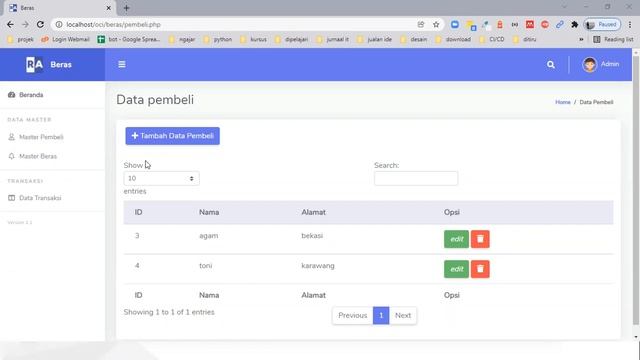Select page 1 in pagination

tap(381, 316)
